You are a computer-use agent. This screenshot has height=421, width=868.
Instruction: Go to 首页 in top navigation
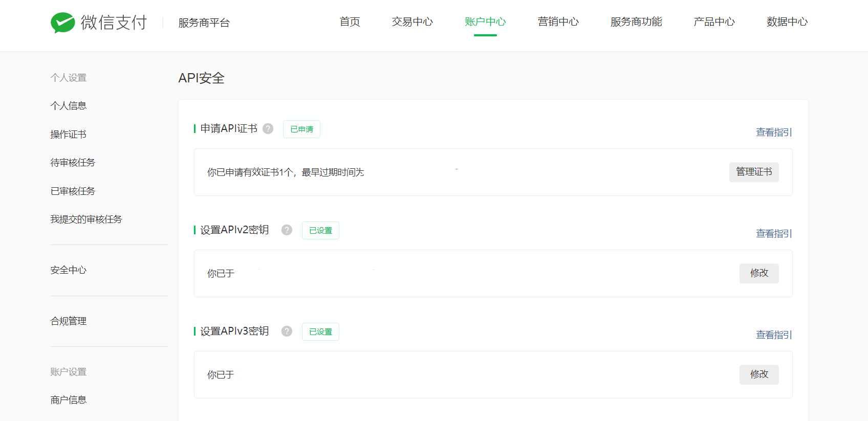pos(350,22)
